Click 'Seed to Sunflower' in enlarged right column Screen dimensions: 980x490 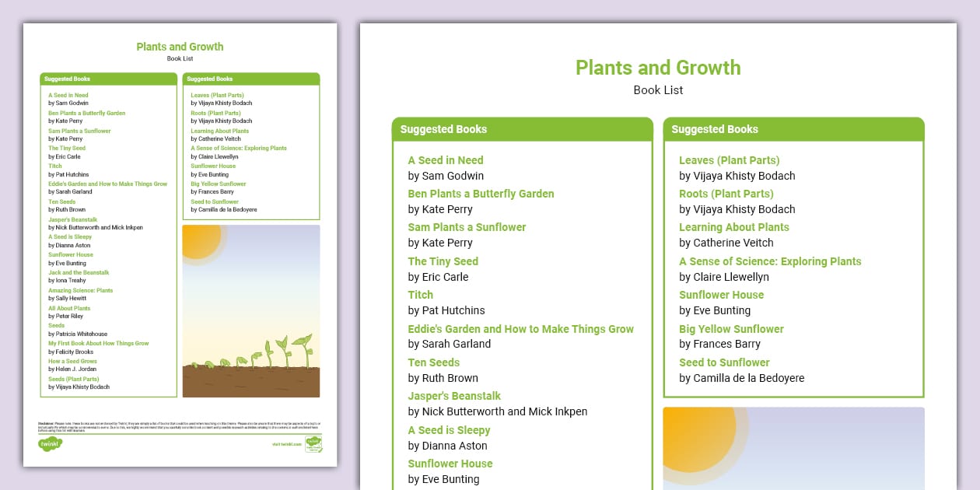[724, 362]
